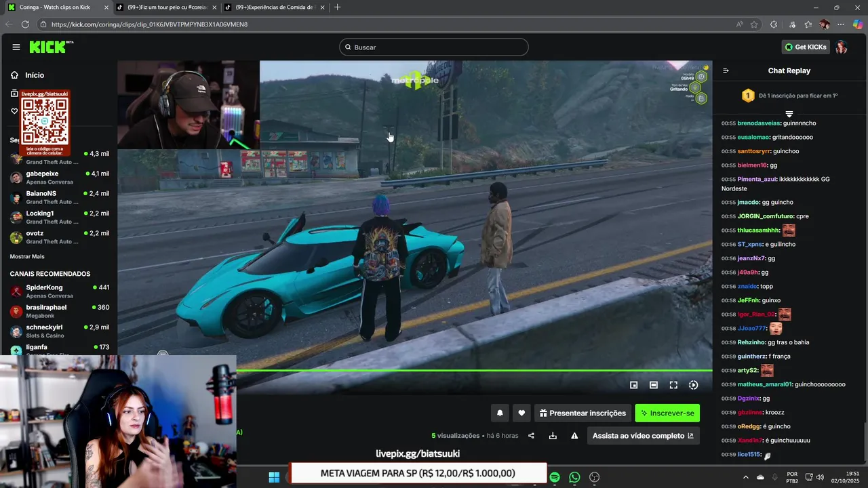Click Assista ao vídeo completo button
Screen dimensions: 868x488
(643, 436)
